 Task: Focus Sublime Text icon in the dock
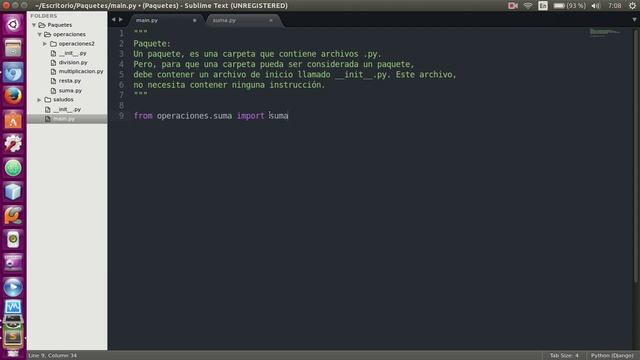point(13,337)
